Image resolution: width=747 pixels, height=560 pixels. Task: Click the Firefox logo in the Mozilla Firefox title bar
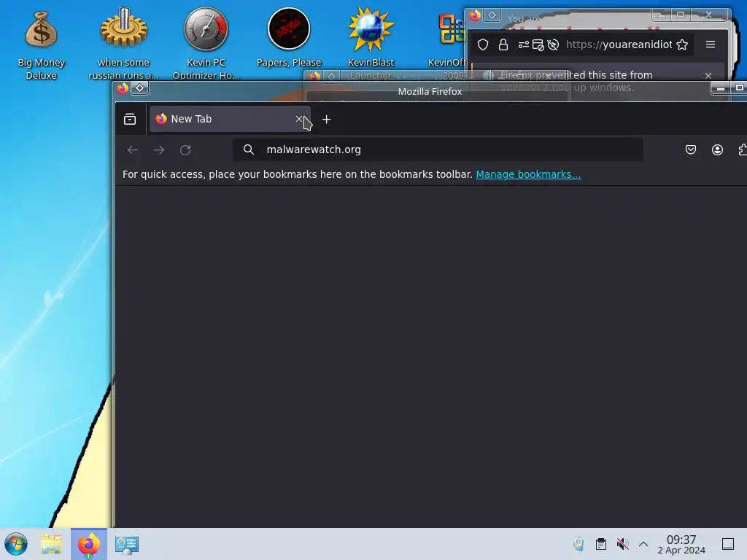click(123, 88)
